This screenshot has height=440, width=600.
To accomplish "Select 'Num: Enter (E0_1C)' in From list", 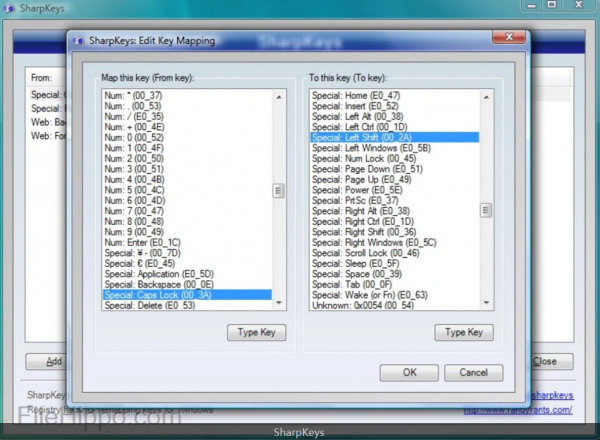I will click(x=188, y=243).
